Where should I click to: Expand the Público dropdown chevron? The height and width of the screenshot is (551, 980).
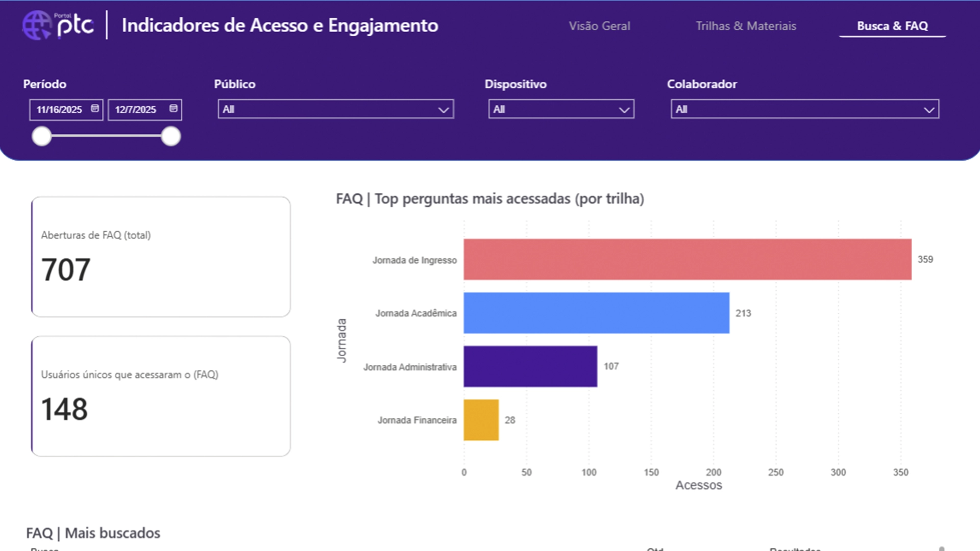(x=443, y=110)
